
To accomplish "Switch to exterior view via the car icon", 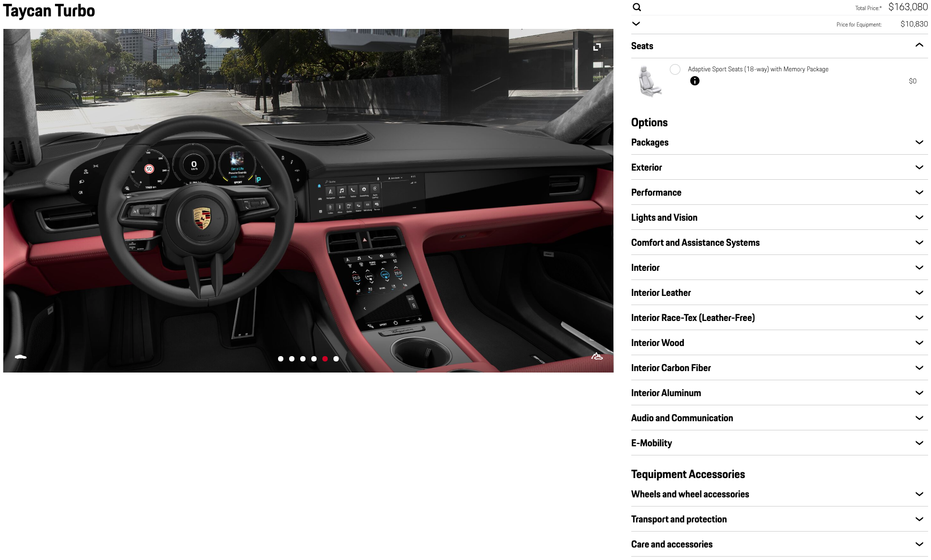I will (x=20, y=357).
